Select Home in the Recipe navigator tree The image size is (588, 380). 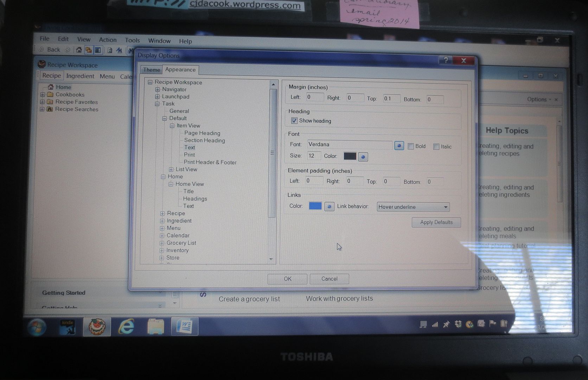[63, 87]
